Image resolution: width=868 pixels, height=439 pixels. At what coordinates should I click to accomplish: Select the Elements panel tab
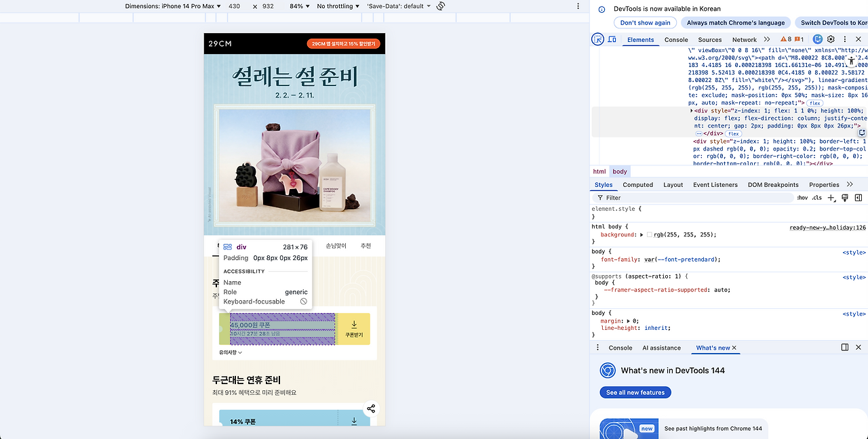point(640,39)
